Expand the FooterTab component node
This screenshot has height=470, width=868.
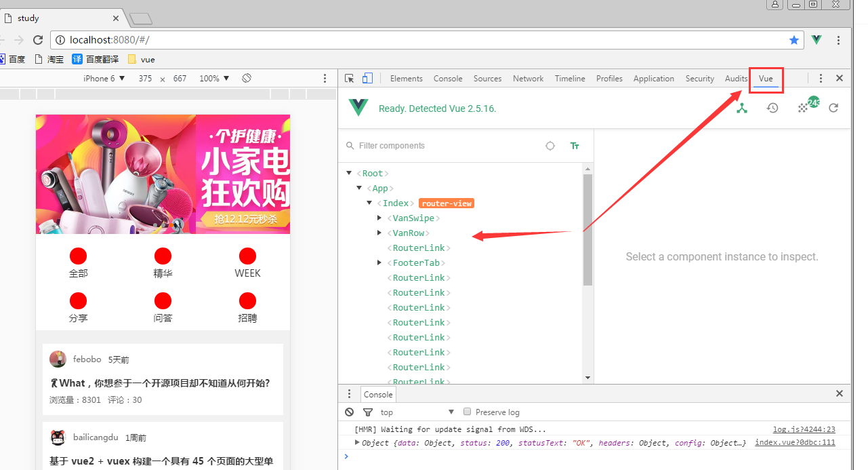pos(379,262)
